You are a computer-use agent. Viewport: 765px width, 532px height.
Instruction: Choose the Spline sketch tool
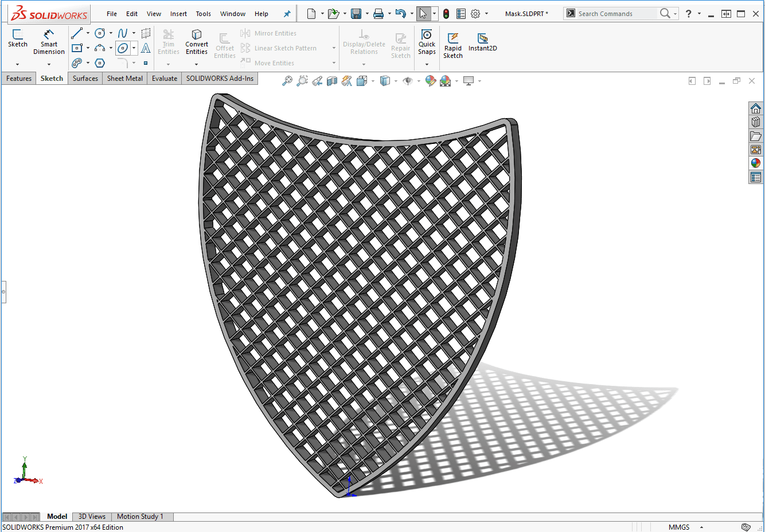[123, 34]
